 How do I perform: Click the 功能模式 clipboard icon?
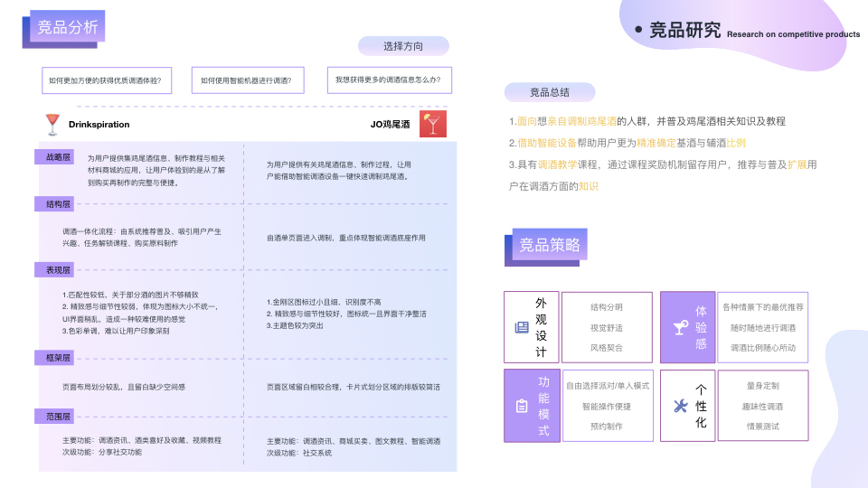[x=522, y=406]
